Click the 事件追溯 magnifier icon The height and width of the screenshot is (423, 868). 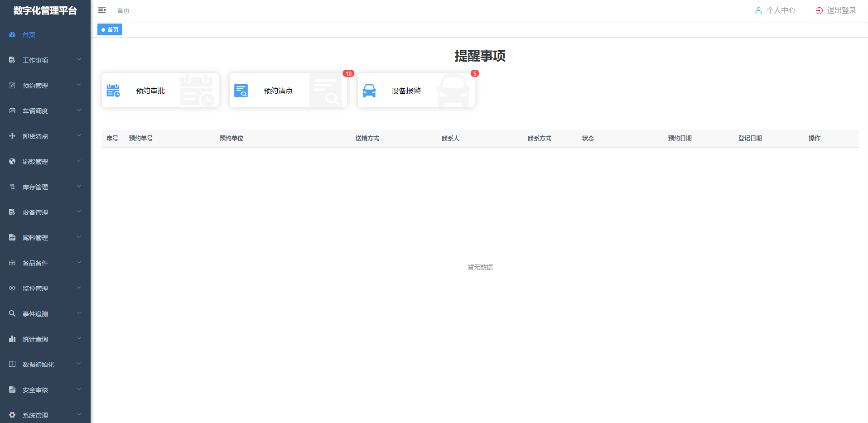point(12,313)
